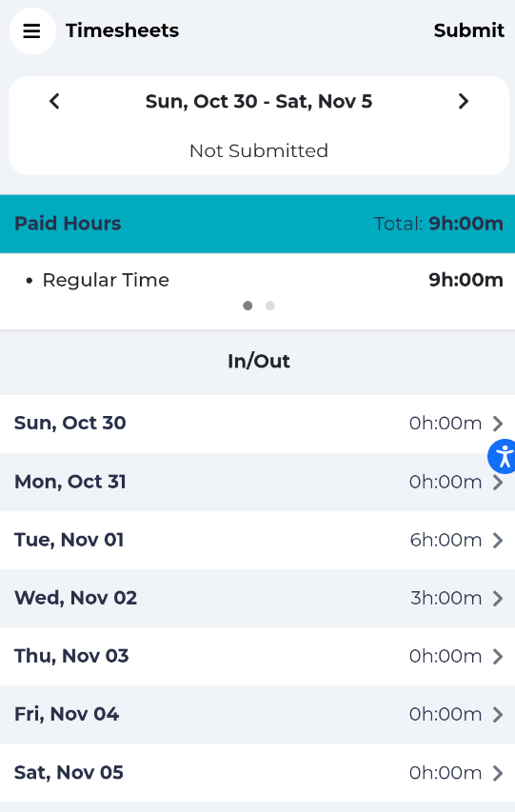Screen dimensions: 515x812
Task: Expand Wed, Nov 02 chevron
Action: tap(497, 598)
